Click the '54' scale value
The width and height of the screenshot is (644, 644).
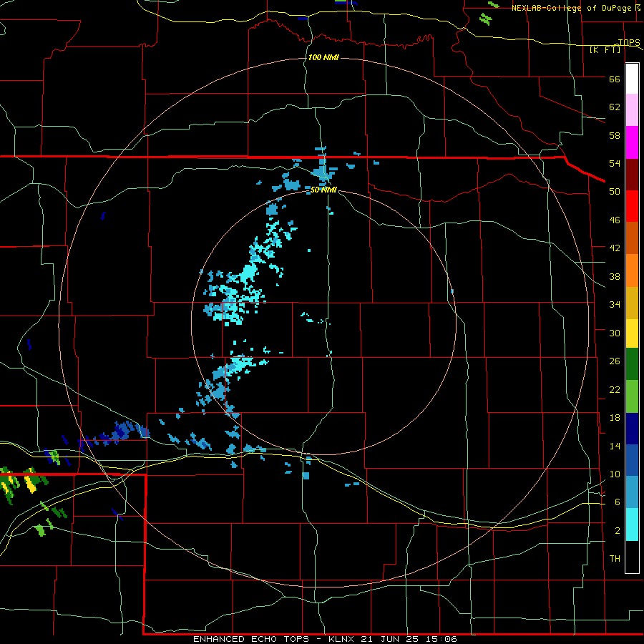coord(615,163)
